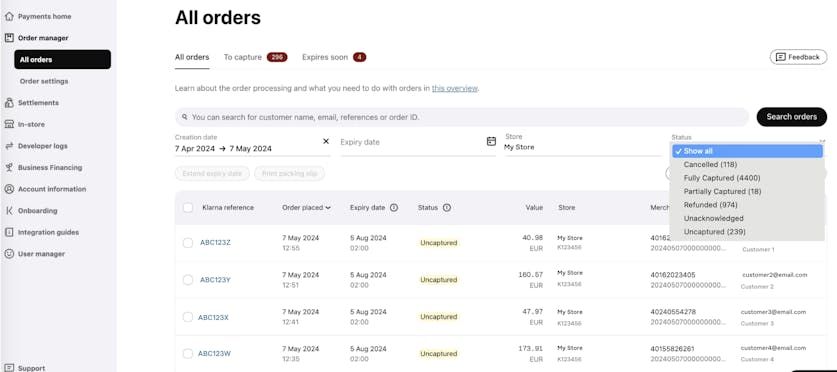The height and width of the screenshot is (372, 837).
Task: Click the Developer logs arrows icon
Action: click(x=9, y=146)
